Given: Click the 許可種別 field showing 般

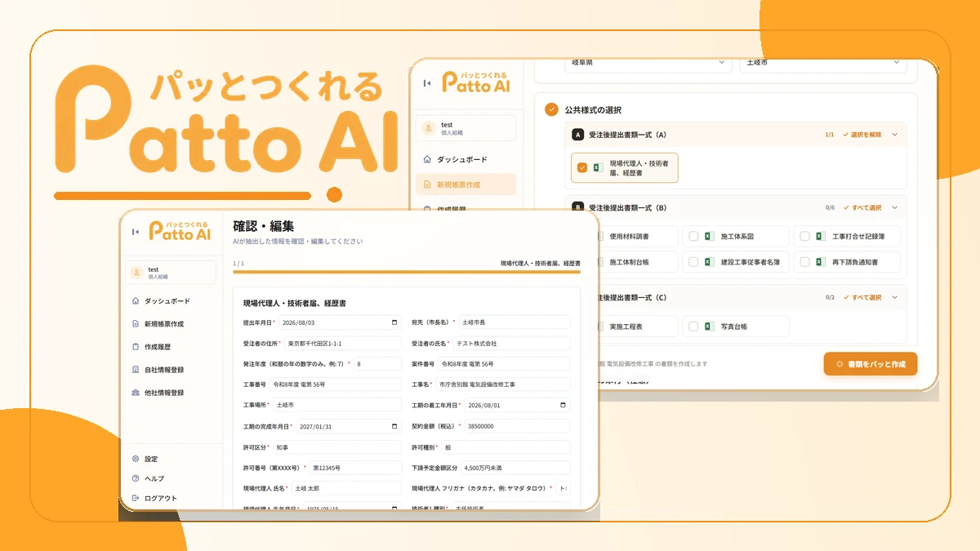Looking at the screenshot, I should [506, 447].
